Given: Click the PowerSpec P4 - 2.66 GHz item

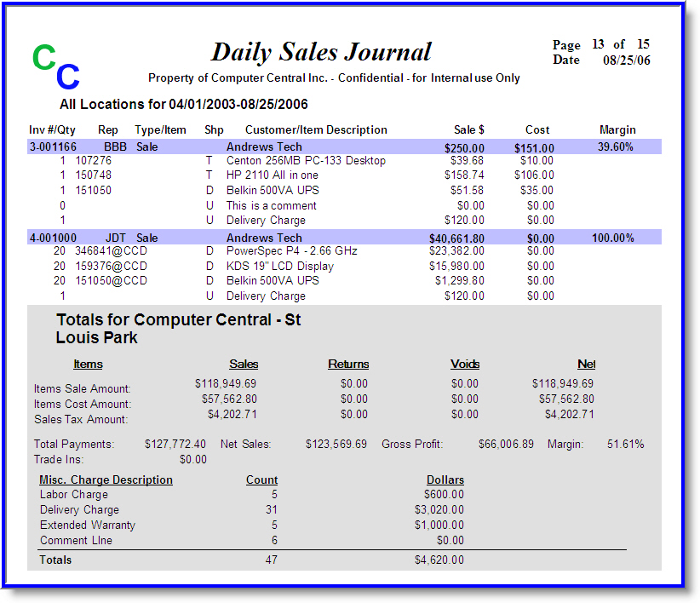Looking at the screenshot, I should (x=292, y=252).
